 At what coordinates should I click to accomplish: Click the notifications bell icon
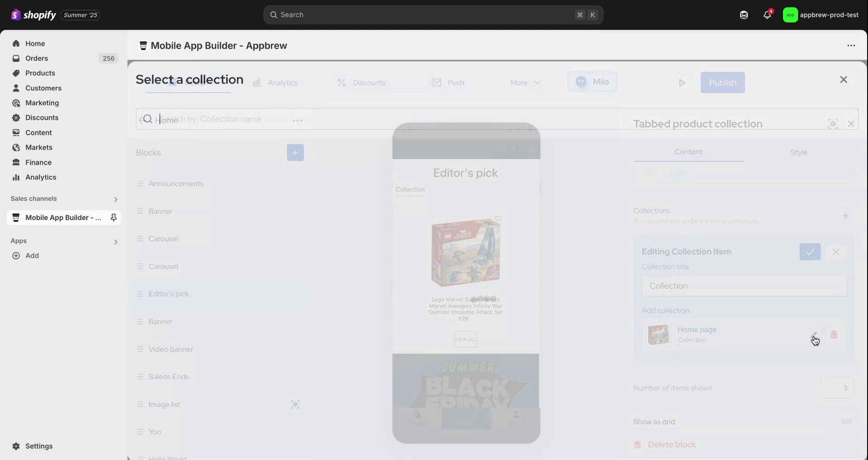pos(767,15)
